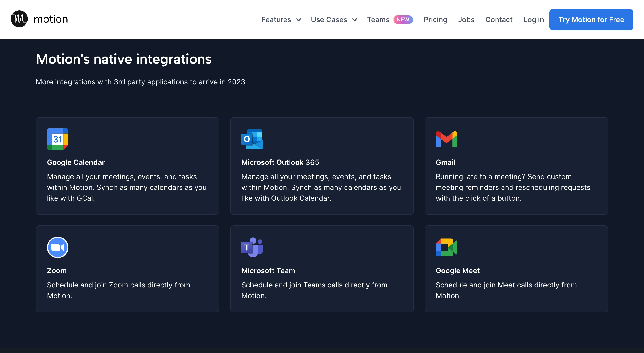The image size is (644, 353).
Task: Click the Microsoft Outlook 365 icon
Action: tap(252, 139)
